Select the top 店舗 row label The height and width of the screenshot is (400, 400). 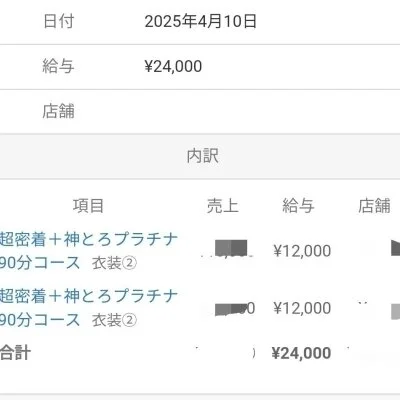[x=58, y=111]
